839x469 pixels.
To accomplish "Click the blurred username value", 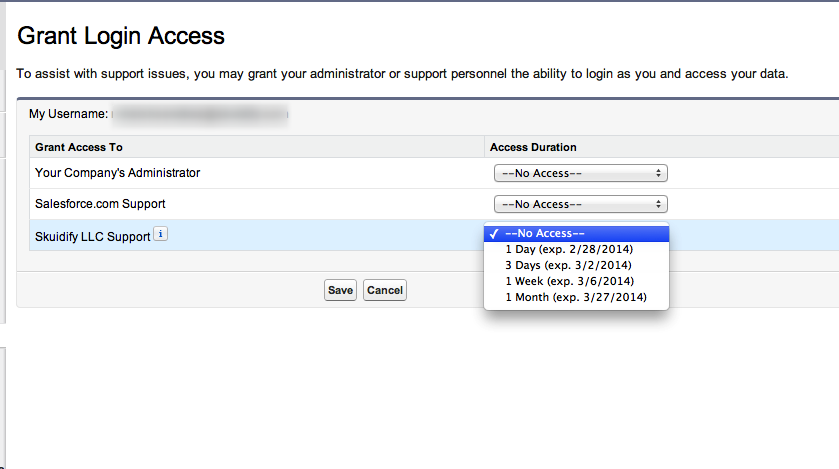I will point(200,114).
